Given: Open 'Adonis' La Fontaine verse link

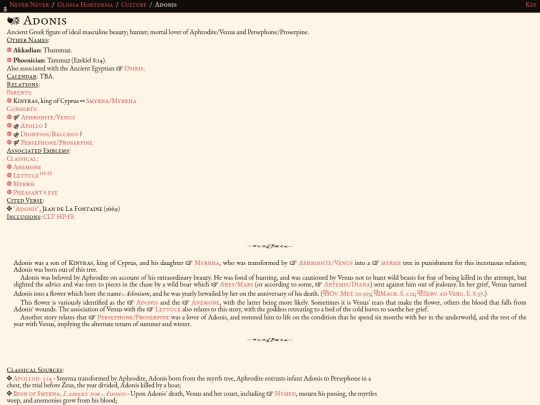Looking at the screenshot, I should tap(26, 209).
